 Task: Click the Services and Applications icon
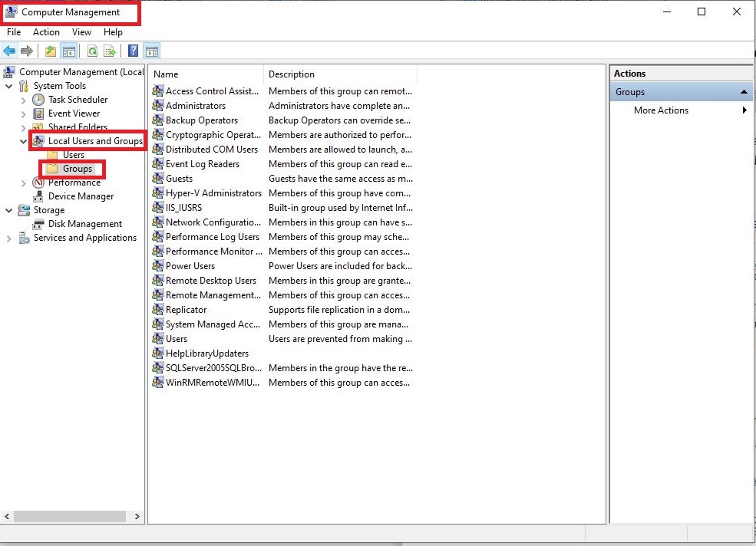tap(24, 238)
